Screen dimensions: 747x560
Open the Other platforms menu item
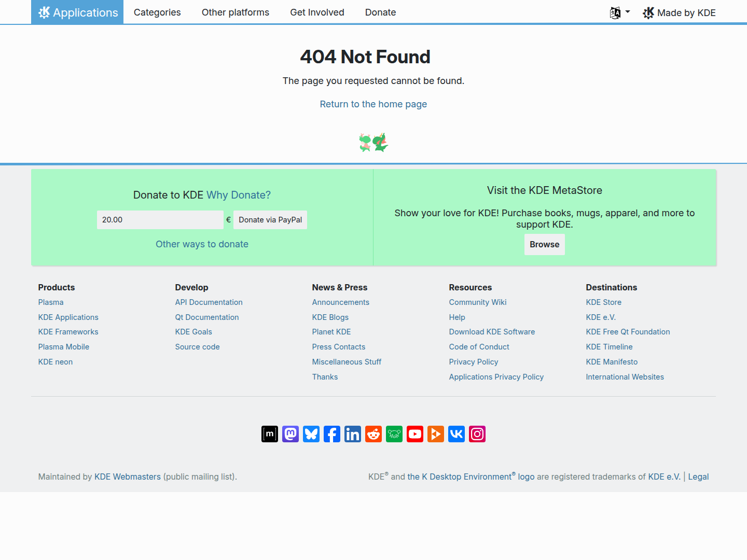pyautogui.click(x=236, y=12)
